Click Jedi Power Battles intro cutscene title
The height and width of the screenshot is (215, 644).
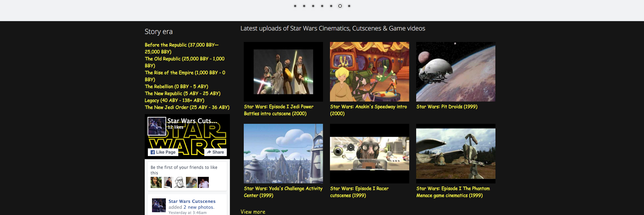pos(279,110)
